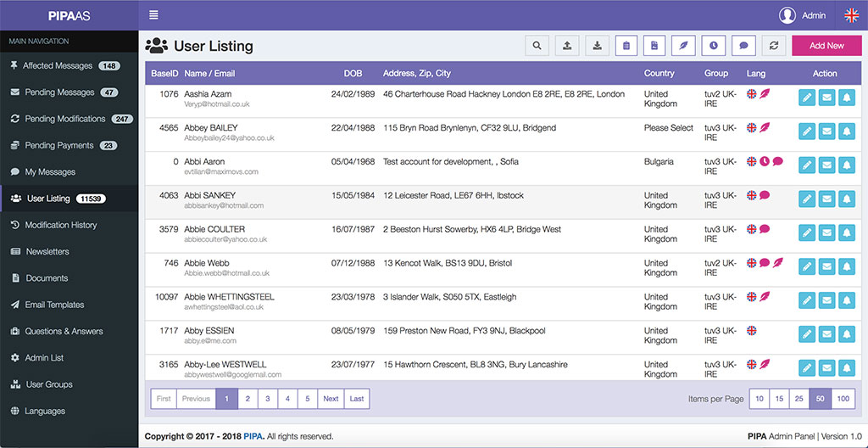Toggle the clock filter button
Image resolution: width=868 pixels, height=448 pixels.
[714, 46]
